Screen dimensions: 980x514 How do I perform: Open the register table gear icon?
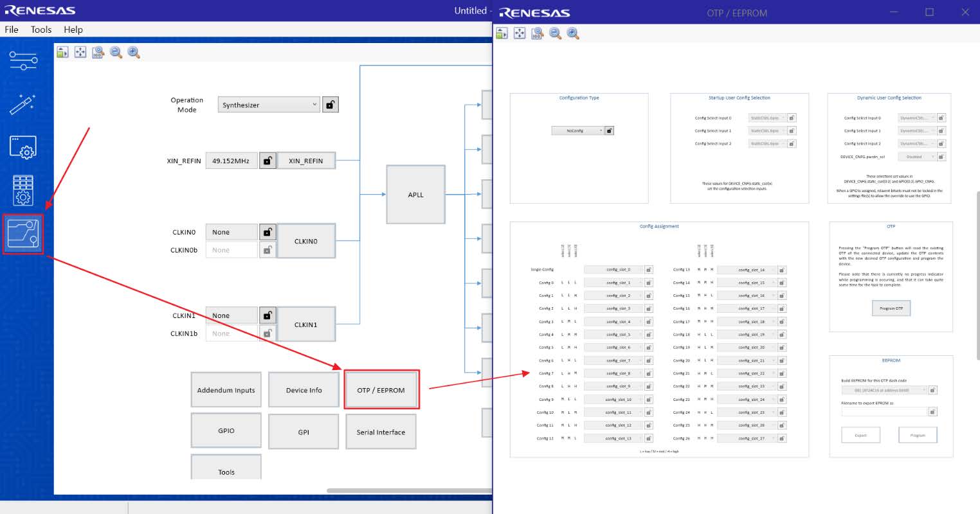click(23, 190)
